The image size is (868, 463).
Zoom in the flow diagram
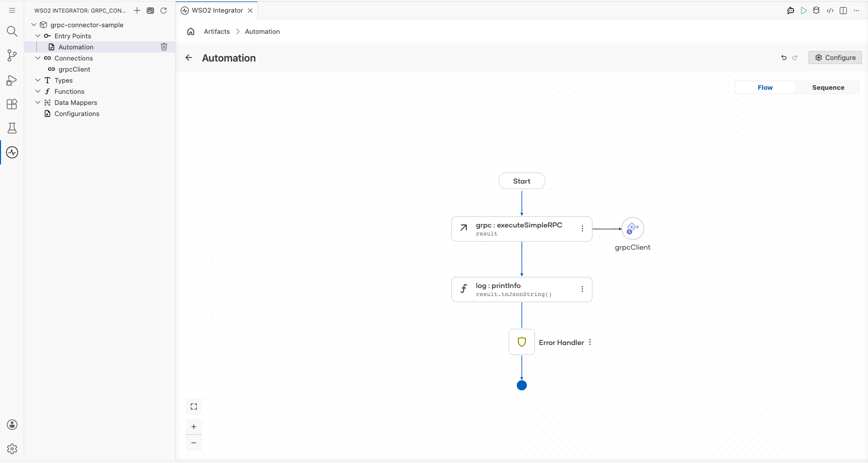click(194, 427)
